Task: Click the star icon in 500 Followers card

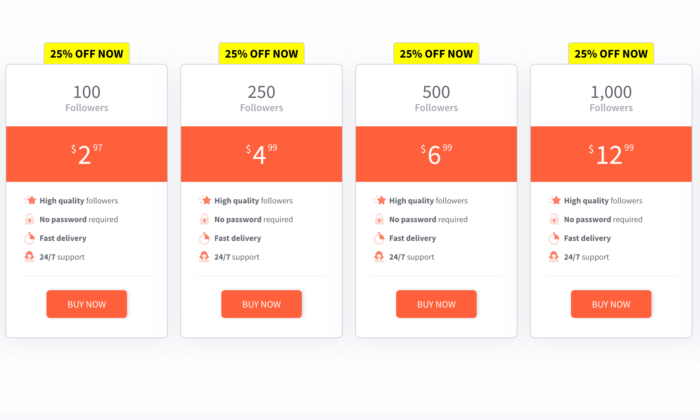Action: (x=379, y=200)
